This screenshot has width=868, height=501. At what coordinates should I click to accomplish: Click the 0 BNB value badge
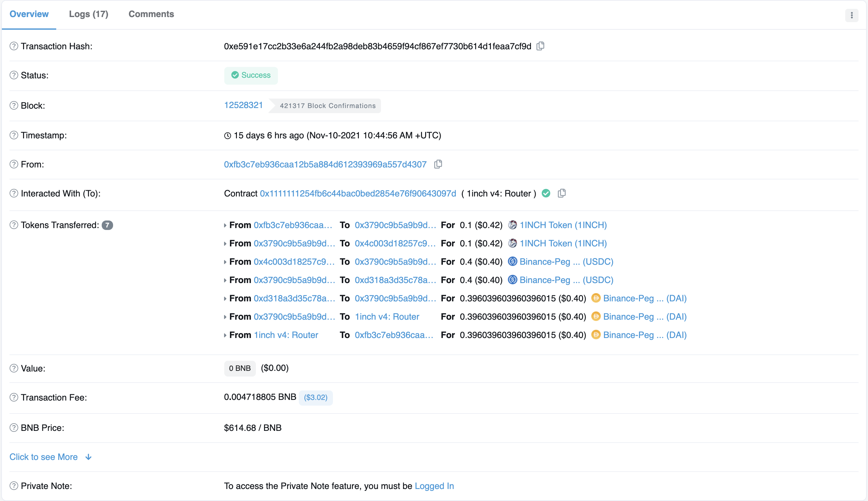(240, 368)
